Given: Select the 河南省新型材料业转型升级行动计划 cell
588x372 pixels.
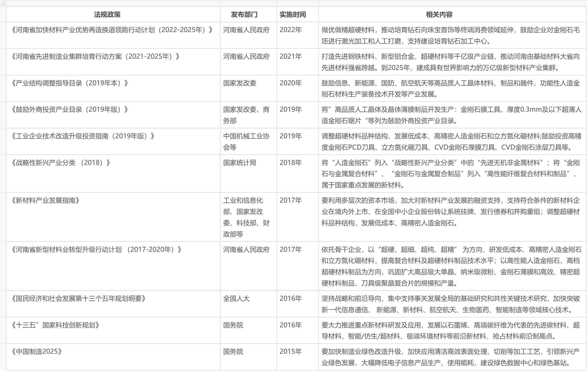Looking at the screenshot, I should coord(113,266).
